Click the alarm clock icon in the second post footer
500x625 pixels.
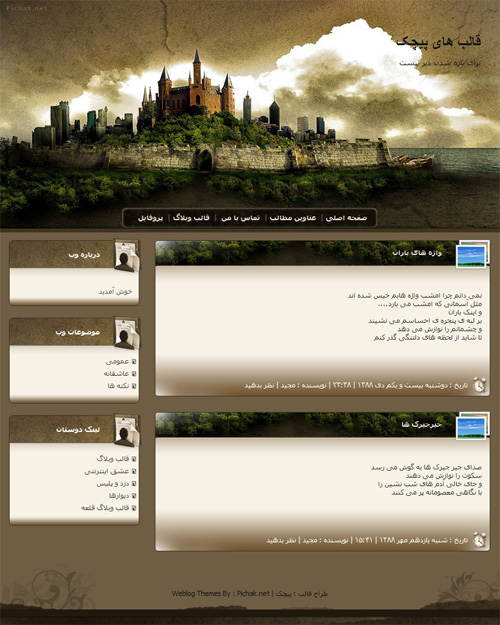[x=479, y=539]
